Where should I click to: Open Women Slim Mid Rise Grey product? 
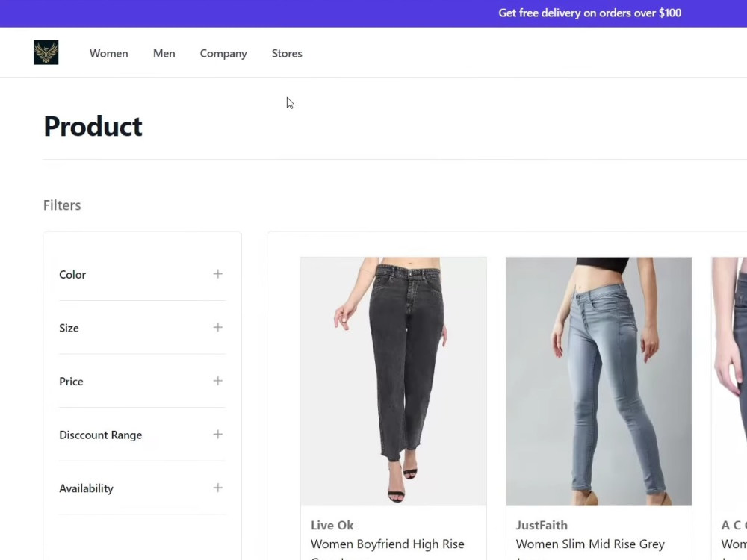(x=589, y=544)
